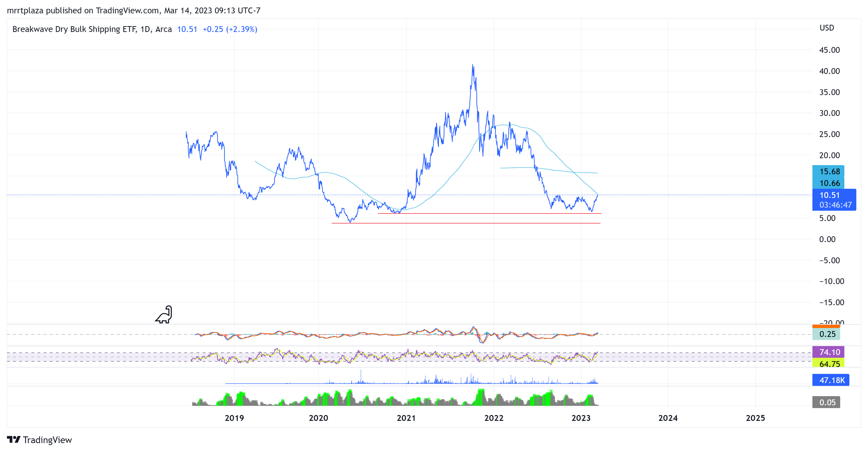Image resolution: width=868 pixels, height=452 pixels.
Task: Click the purple 74.10 RSI value tag
Action: [x=829, y=352]
